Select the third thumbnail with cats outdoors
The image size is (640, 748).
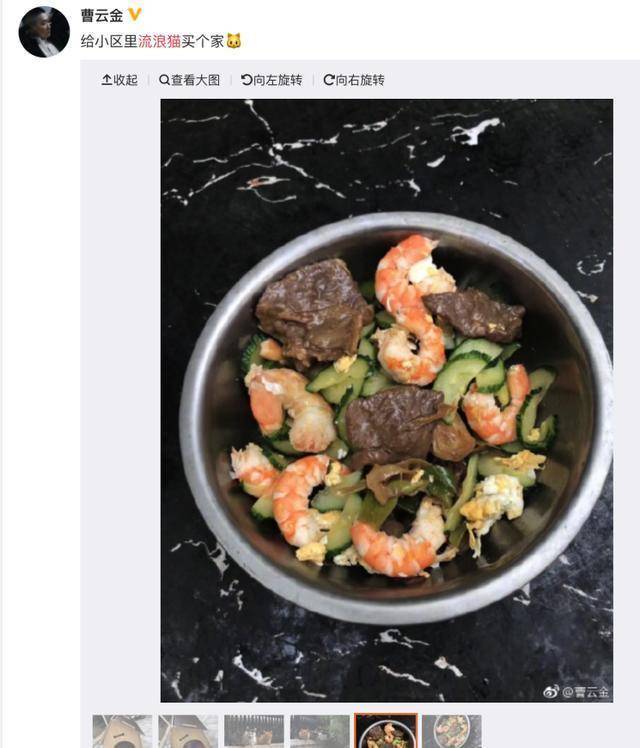coord(254,731)
